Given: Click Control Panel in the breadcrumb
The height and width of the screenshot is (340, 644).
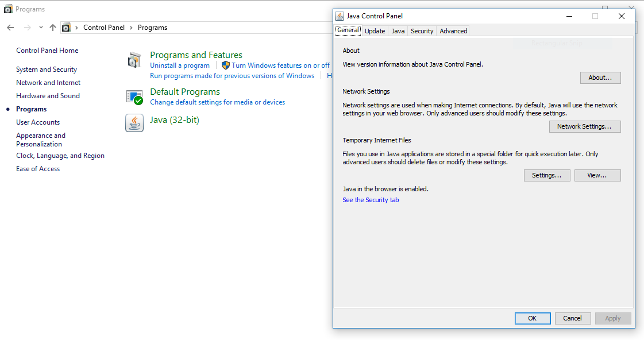Looking at the screenshot, I should 104,28.
